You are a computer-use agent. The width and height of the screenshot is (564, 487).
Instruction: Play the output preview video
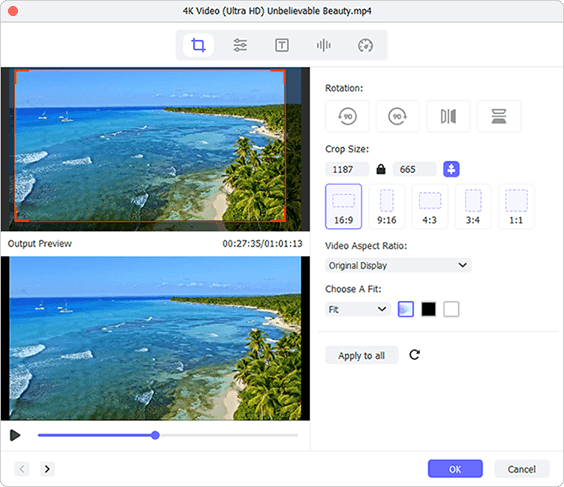pyautogui.click(x=15, y=435)
